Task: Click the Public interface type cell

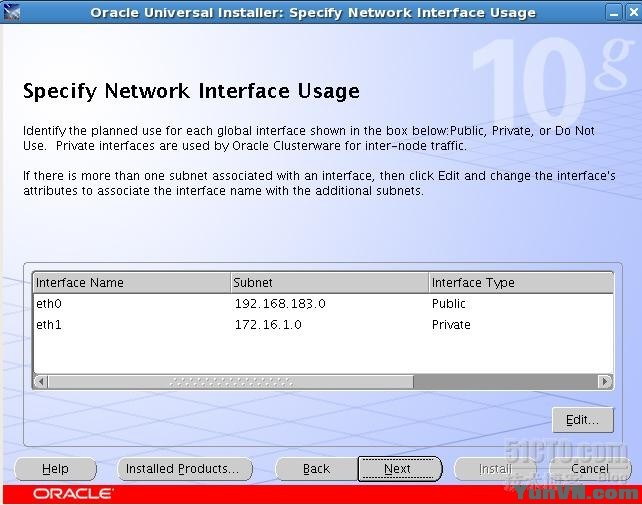Action: (521, 304)
